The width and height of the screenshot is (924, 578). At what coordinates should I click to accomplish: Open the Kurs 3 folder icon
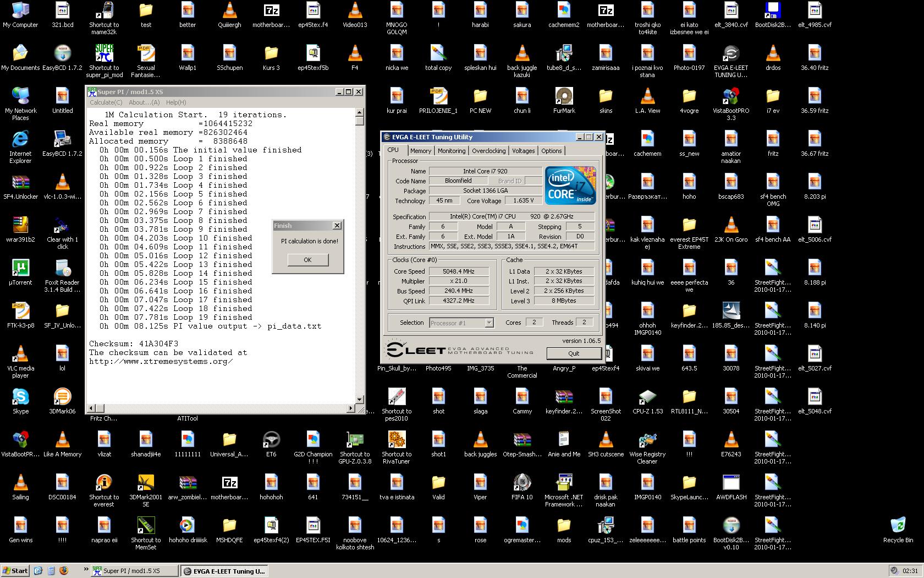click(x=271, y=58)
